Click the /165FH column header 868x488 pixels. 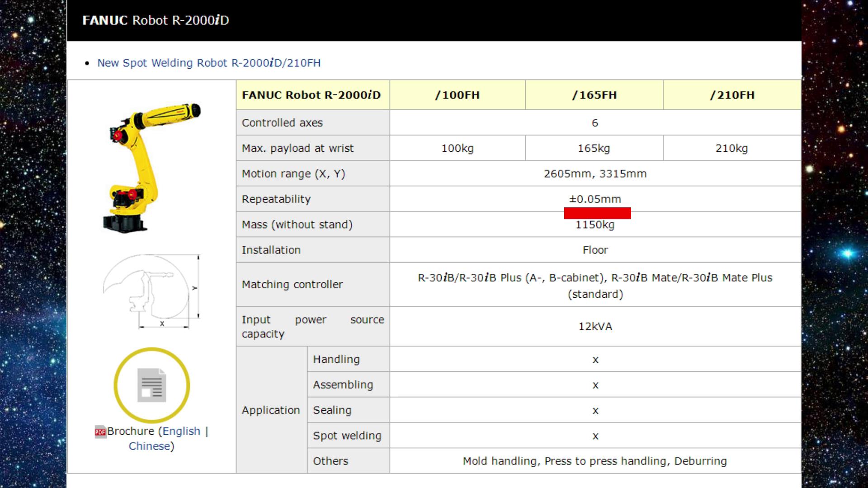[x=594, y=95]
